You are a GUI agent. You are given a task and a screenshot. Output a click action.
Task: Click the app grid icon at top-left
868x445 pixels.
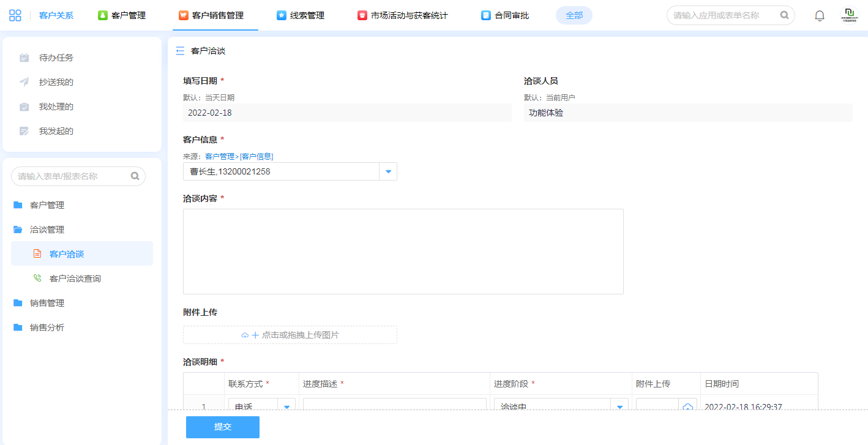coord(15,15)
